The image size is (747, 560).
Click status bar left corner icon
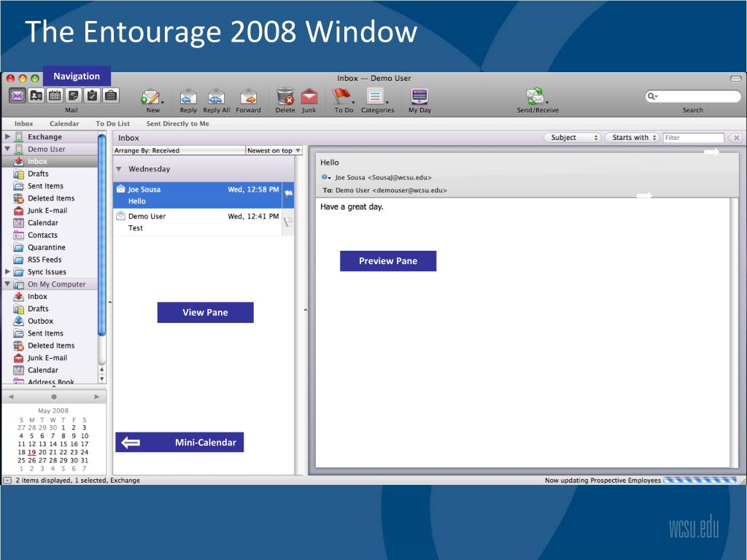pyautogui.click(x=7, y=481)
